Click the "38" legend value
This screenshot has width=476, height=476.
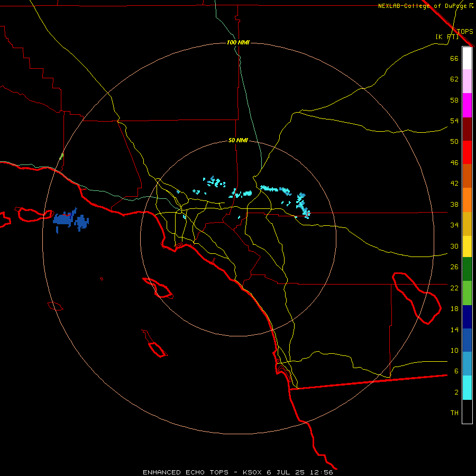pyautogui.click(x=454, y=204)
